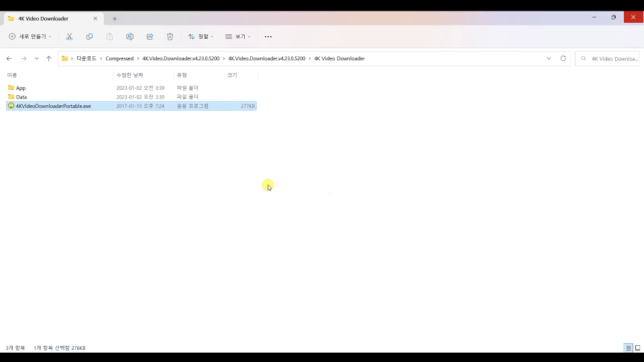
Task: Go back with the left arrow
Action: (9, 59)
